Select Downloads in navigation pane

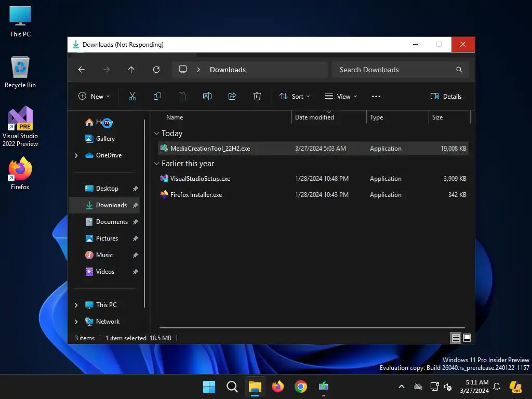pyautogui.click(x=104, y=205)
